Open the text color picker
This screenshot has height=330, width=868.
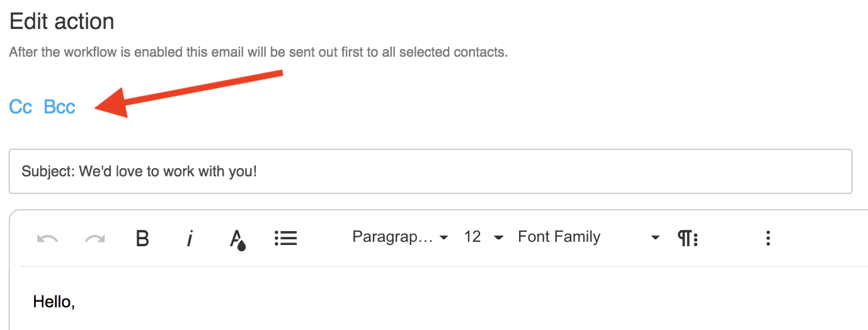[x=237, y=239]
